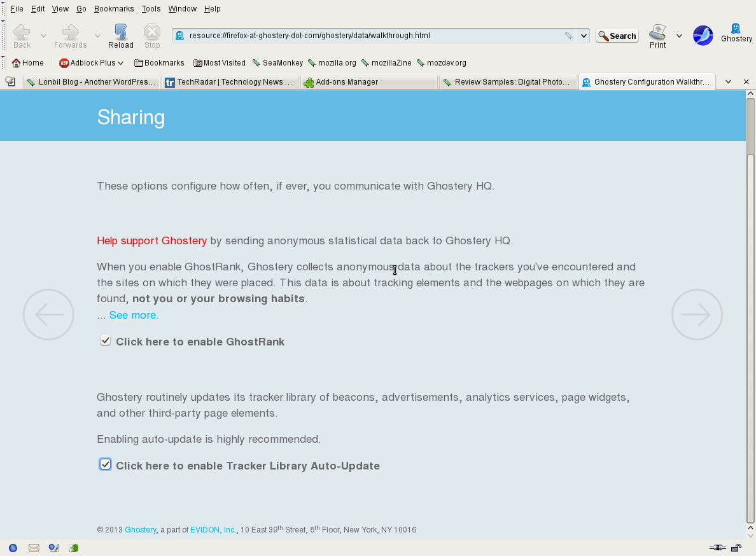Expand the Adblock Plus dropdown arrow
This screenshot has width=756, height=556.
(120, 63)
